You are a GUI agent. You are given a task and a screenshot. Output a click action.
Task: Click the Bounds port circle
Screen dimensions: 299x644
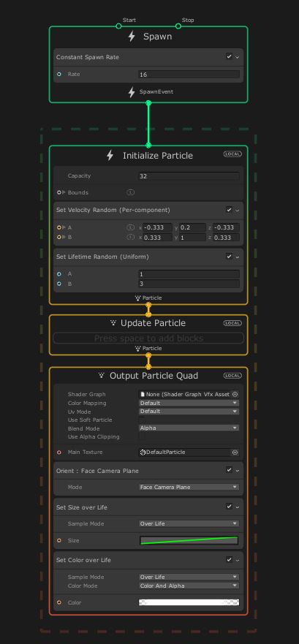(x=59, y=192)
